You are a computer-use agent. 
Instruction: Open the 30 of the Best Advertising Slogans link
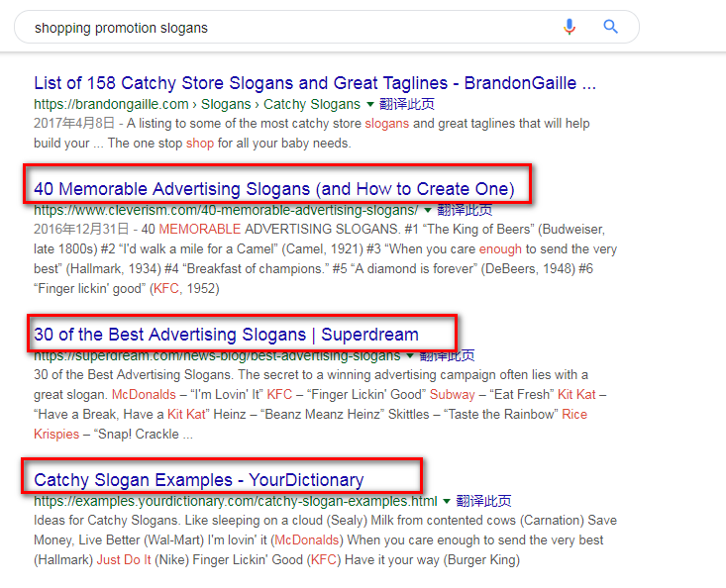coord(226,334)
